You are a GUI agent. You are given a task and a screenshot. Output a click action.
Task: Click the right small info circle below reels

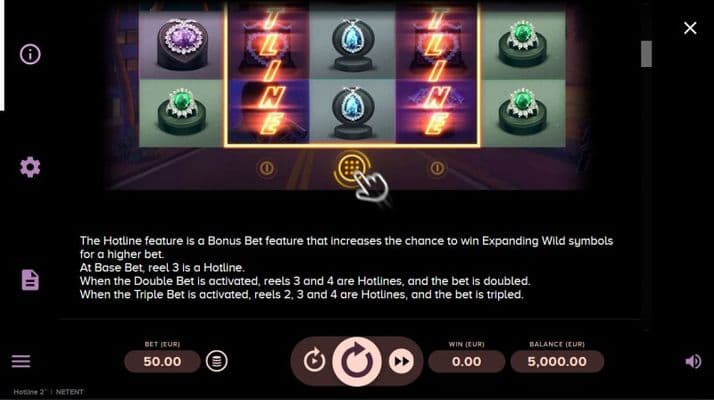[x=437, y=169]
